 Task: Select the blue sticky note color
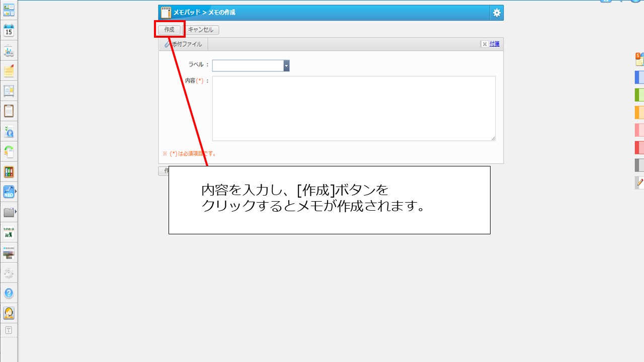[x=639, y=77]
